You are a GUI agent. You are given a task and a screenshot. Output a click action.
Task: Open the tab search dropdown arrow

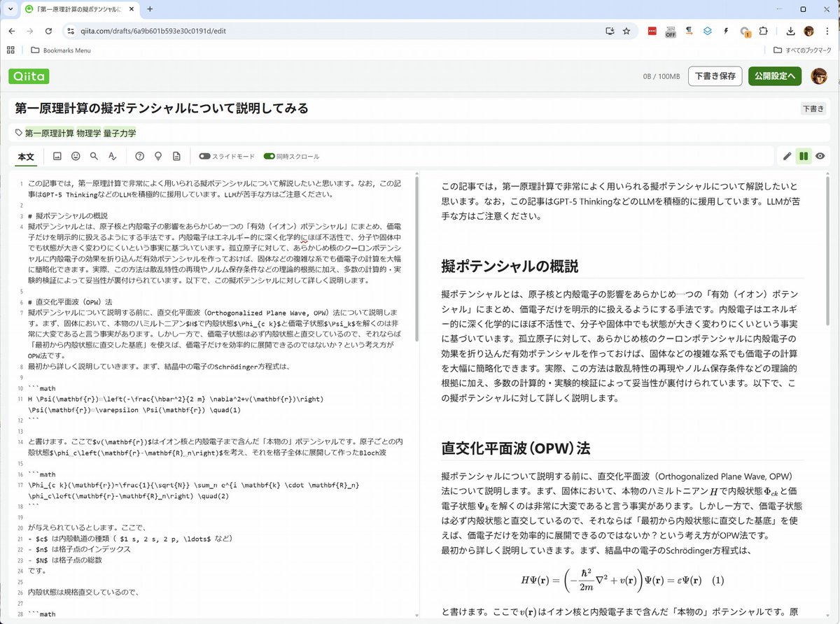11,9
